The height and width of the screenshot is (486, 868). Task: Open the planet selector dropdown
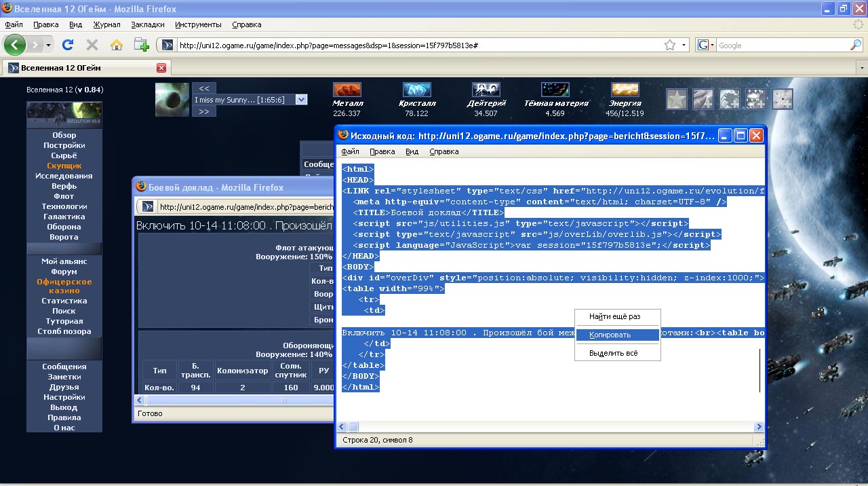[302, 100]
